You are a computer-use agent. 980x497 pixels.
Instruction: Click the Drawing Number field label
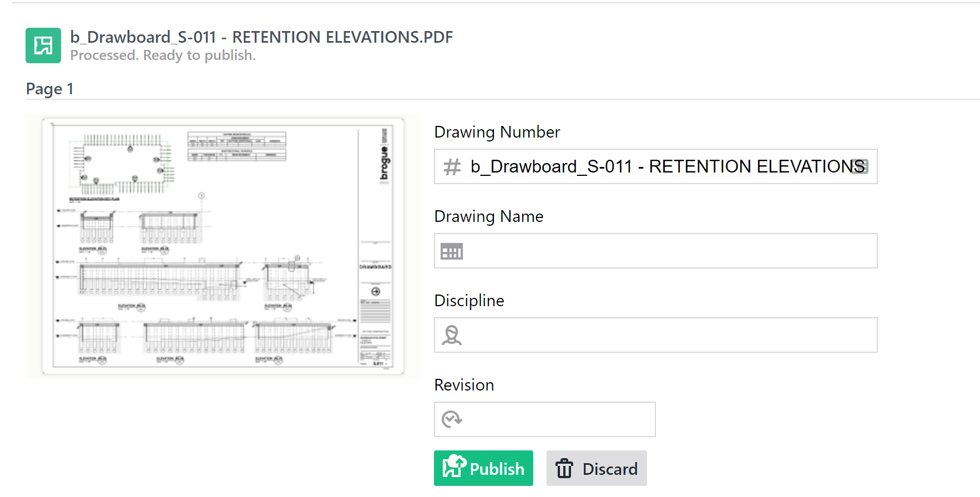[497, 132]
